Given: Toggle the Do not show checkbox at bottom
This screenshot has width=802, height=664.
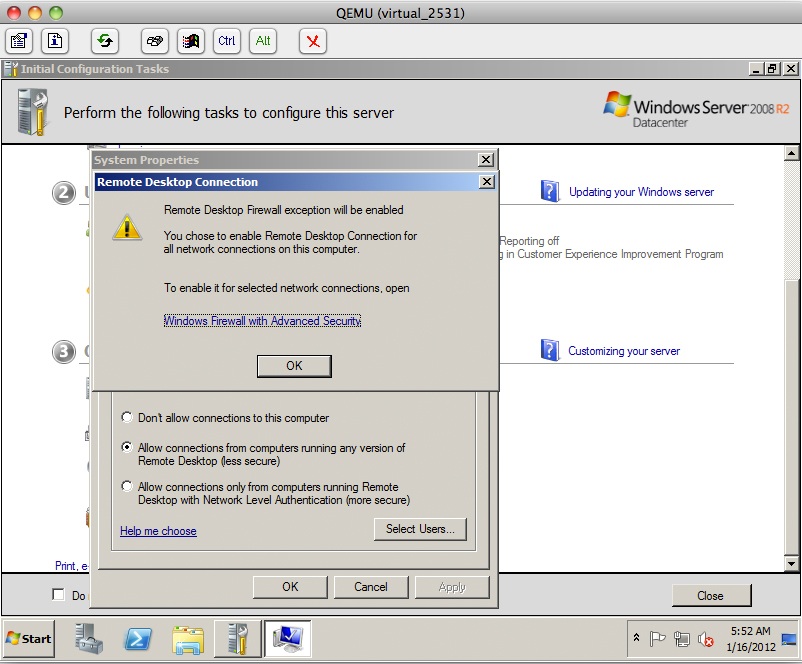Looking at the screenshot, I should 58,594.
